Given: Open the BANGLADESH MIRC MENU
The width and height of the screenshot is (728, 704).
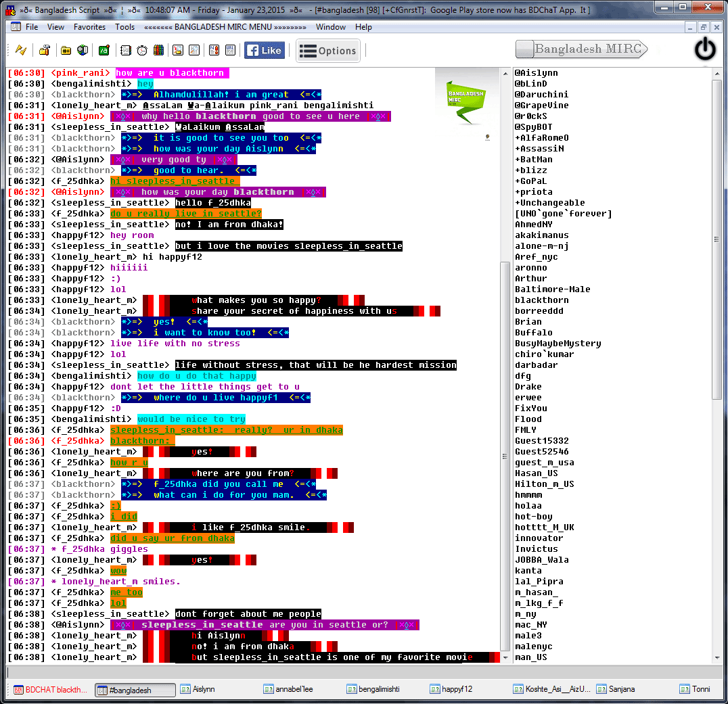Looking at the screenshot, I should click(x=225, y=27).
